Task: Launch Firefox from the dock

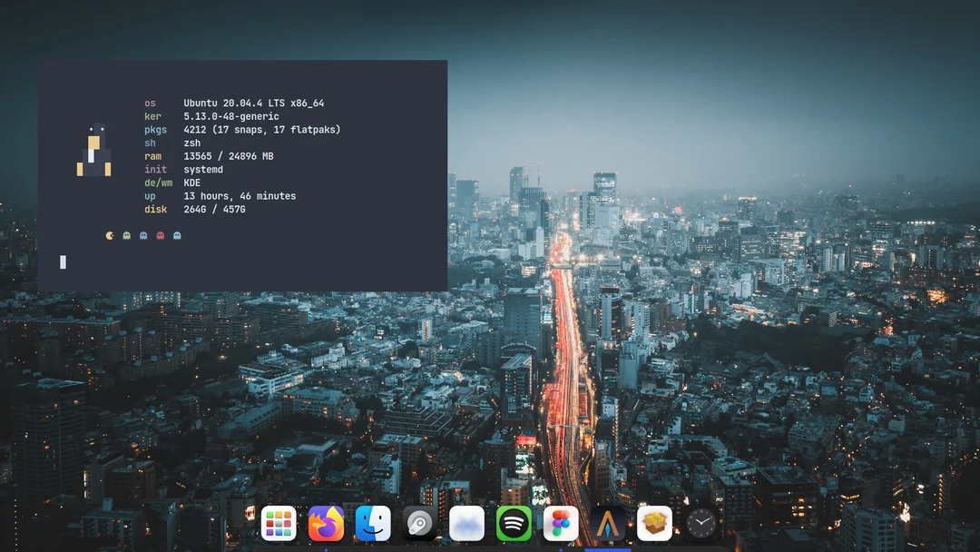Action: click(326, 524)
